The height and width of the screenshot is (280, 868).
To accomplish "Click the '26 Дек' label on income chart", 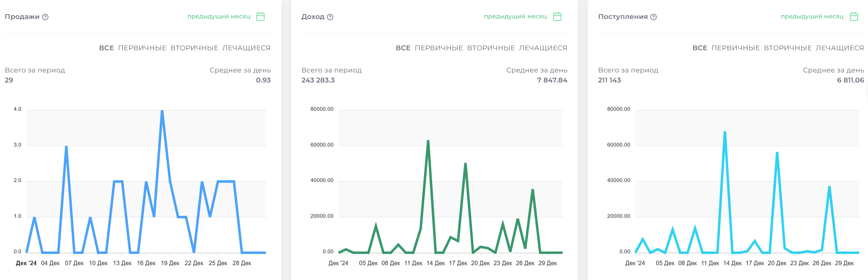I will pyautogui.click(x=525, y=263).
